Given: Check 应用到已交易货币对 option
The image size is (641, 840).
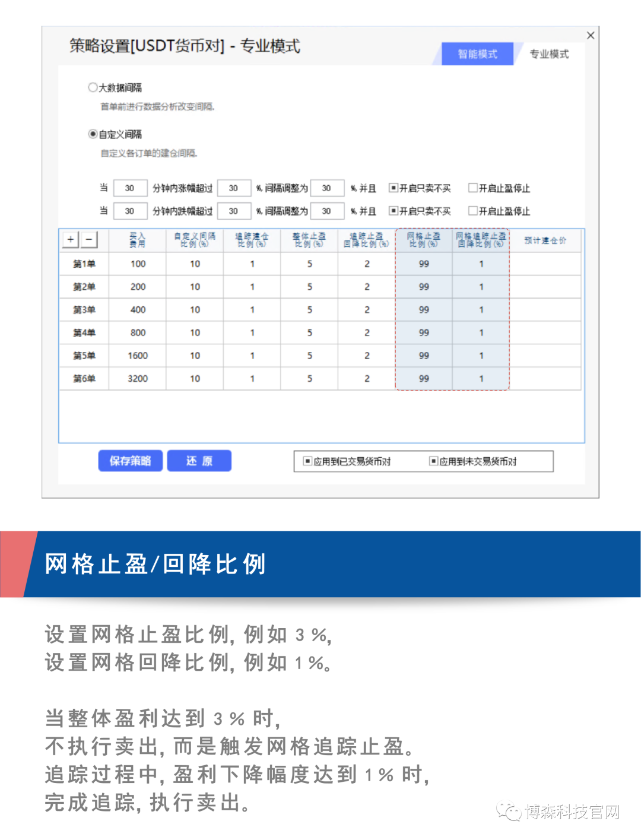Looking at the screenshot, I should coord(307,461).
